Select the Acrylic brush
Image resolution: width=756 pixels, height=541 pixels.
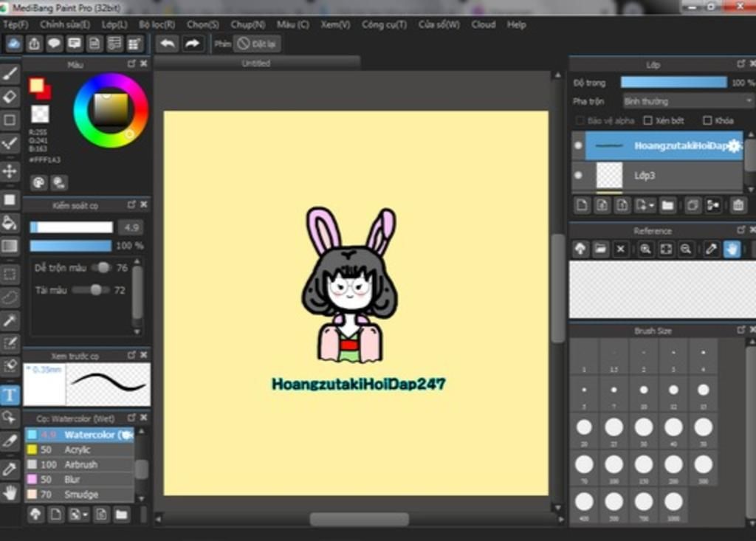coord(80,449)
